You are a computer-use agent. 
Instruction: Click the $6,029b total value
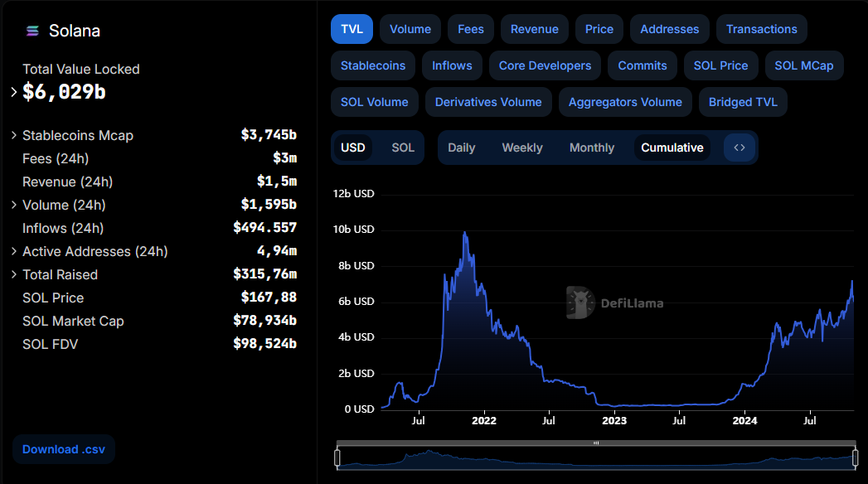64,92
